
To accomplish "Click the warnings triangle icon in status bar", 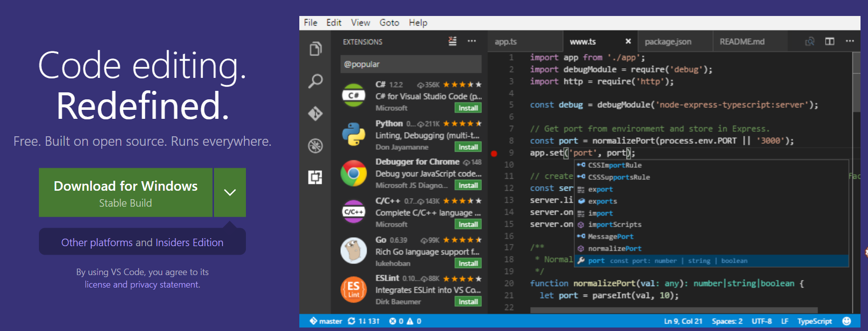I will 410,321.
